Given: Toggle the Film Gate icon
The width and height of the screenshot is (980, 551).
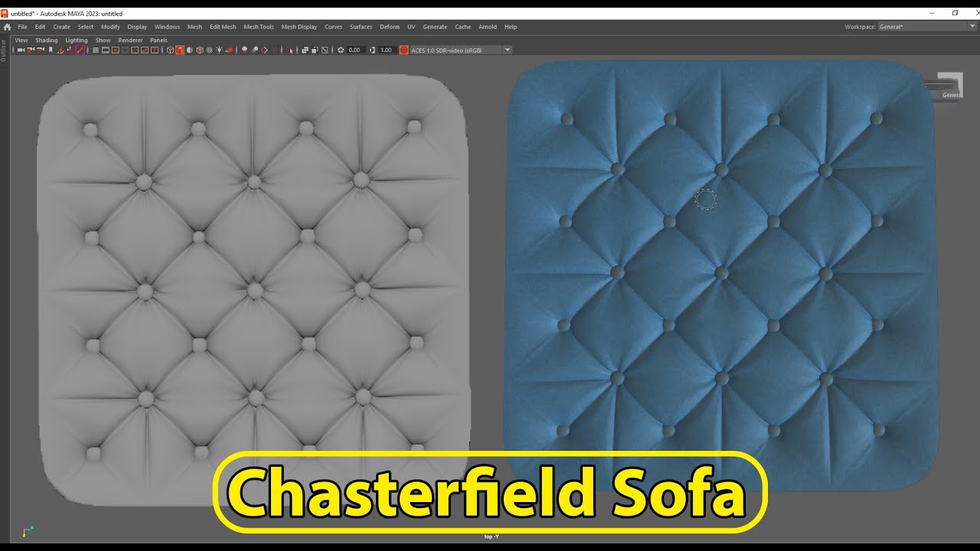Looking at the screenshot, I should coord(106,50).
